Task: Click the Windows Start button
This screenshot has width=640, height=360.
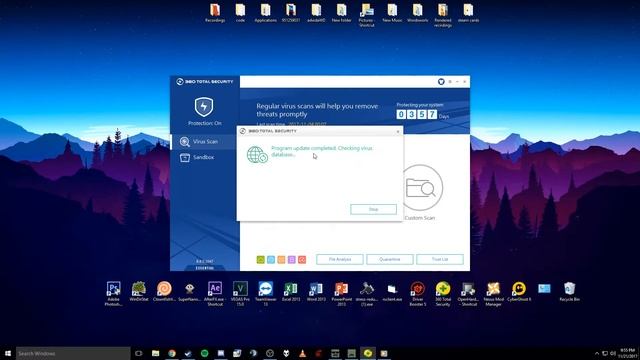Action: [7, 353]
